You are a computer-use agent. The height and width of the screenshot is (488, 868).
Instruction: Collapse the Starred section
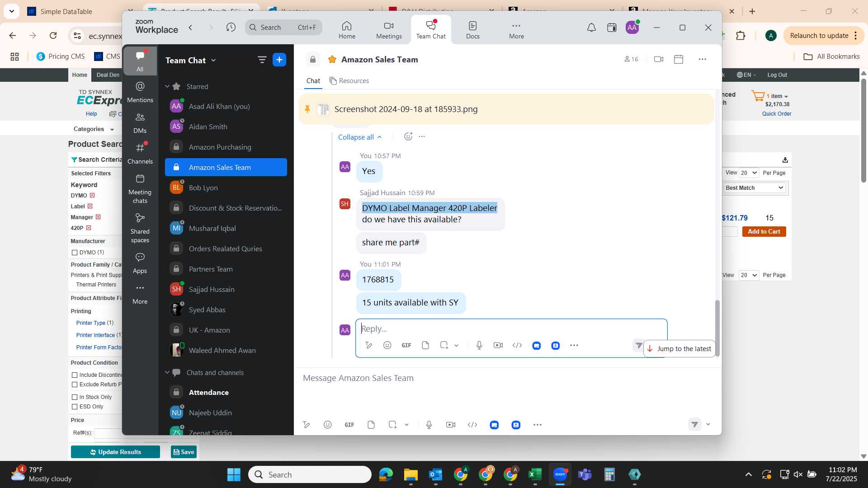click(167, 86)
